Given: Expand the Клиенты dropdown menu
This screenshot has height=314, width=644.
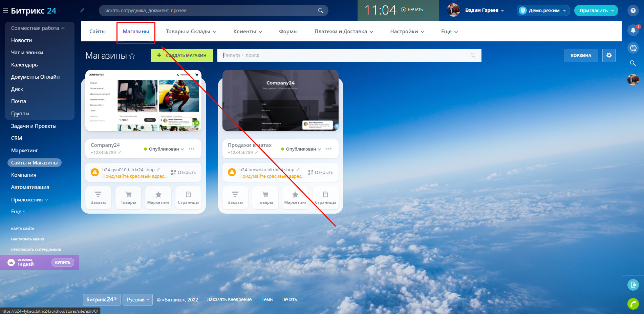Looking at the screenshot, I should (248, 32).
